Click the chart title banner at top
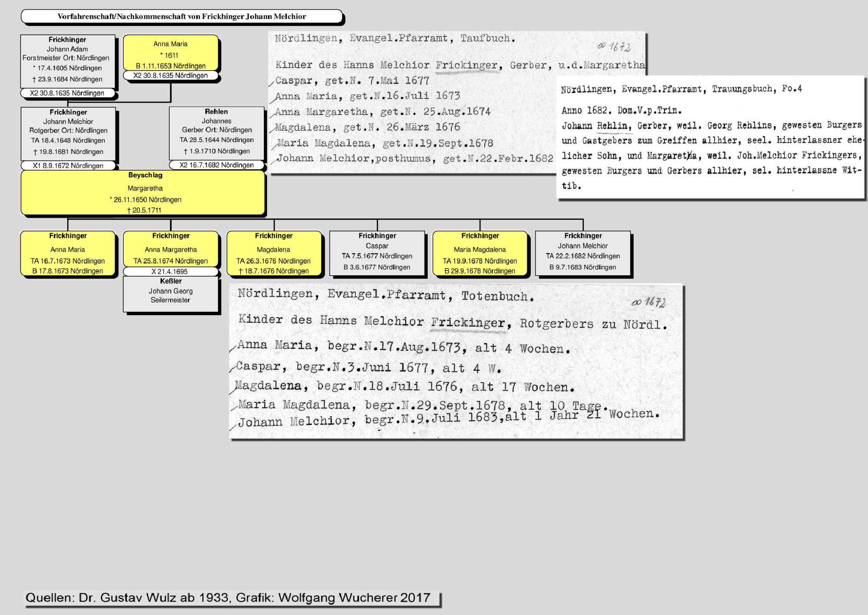The width and height of the screenshot is (868, 615). tap(181, 17)
